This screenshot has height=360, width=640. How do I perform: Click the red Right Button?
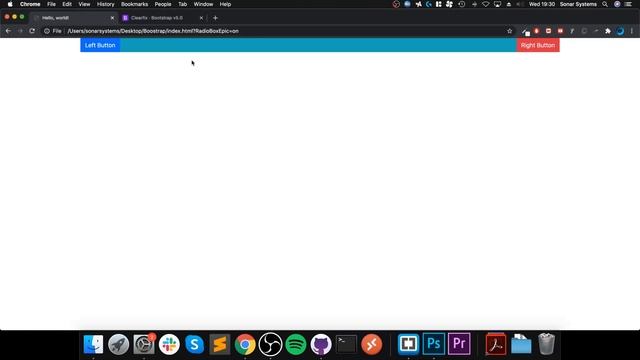click(x=538, y=45)
